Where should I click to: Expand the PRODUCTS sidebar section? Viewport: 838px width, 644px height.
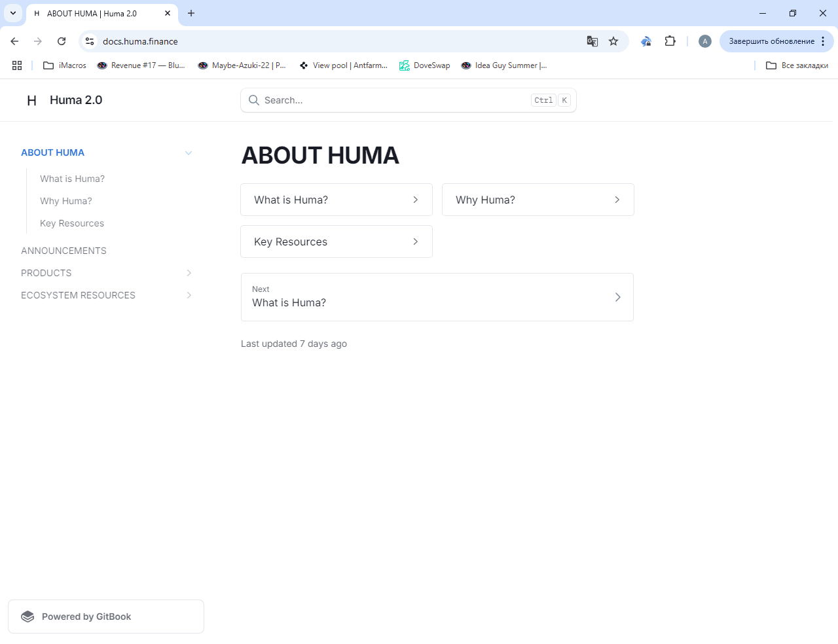(x=189, y=273)
